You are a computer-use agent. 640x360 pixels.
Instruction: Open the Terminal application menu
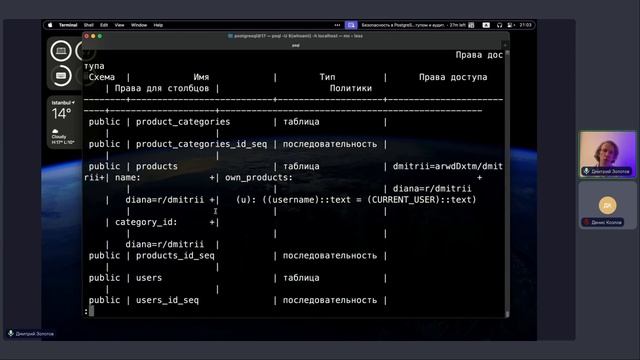point(68,25)
